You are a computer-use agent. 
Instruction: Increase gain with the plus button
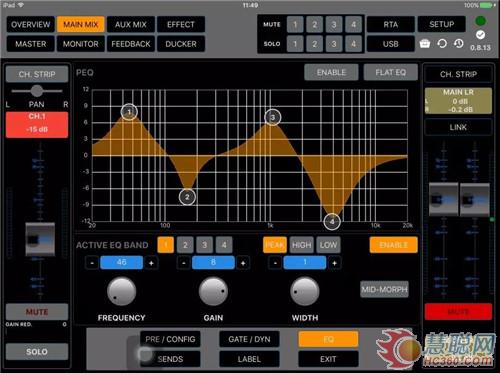(x=243, y=263)
